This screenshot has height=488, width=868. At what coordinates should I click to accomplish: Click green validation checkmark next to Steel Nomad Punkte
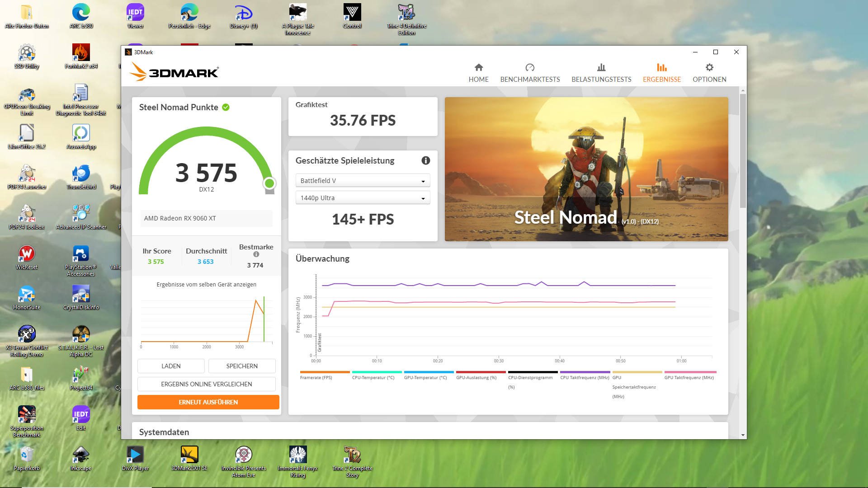(x=226, y=107)
